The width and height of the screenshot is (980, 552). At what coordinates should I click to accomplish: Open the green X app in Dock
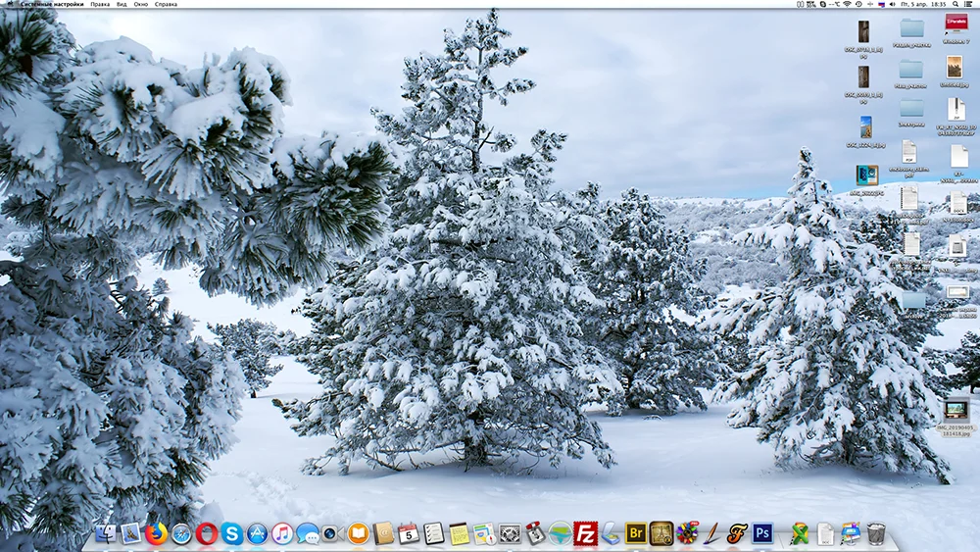coord(800,534)
